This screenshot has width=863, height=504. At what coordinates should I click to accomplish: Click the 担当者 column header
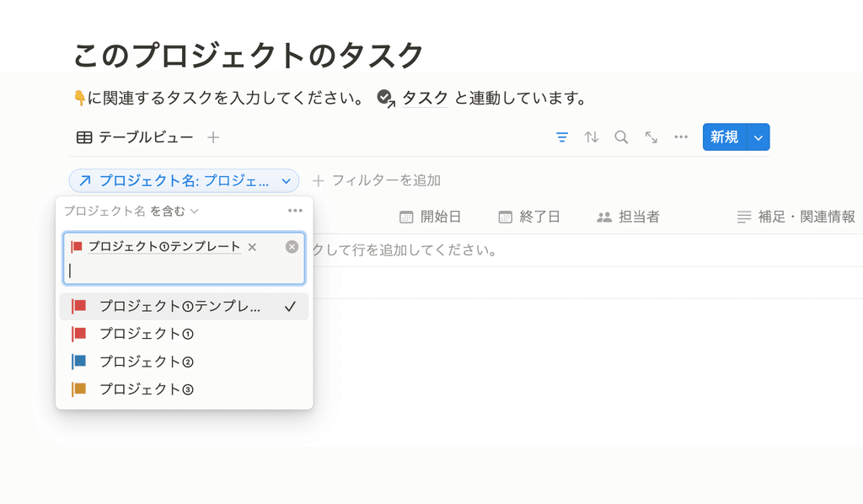click(x=629, y=217)
